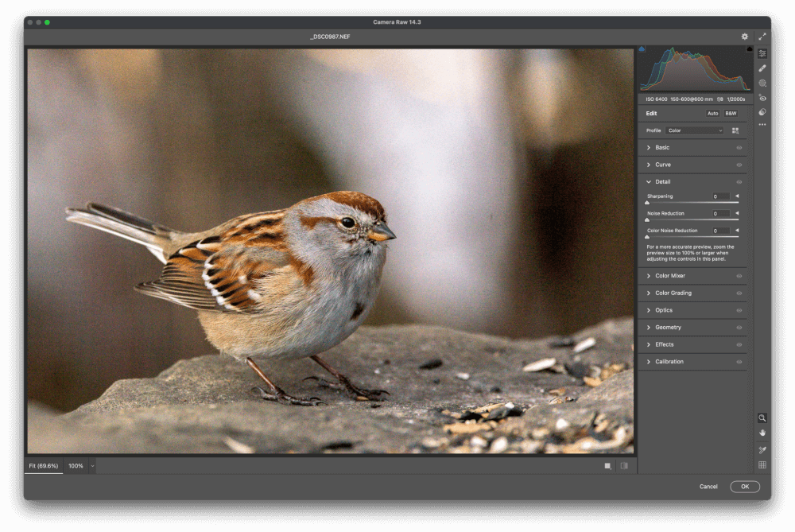Click the Noise Reduction slider track
The width and height of the screenshot is (795, 532).
click(692, 219)
